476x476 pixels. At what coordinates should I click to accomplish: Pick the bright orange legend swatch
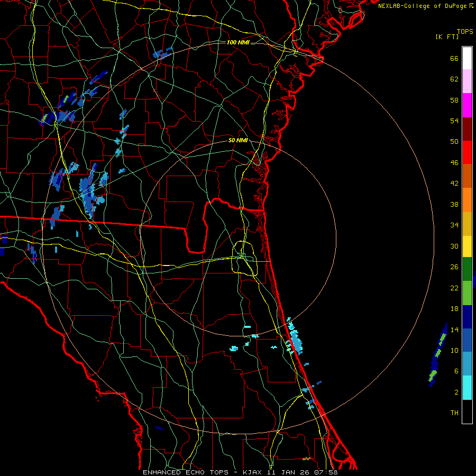tap(467, 200)
